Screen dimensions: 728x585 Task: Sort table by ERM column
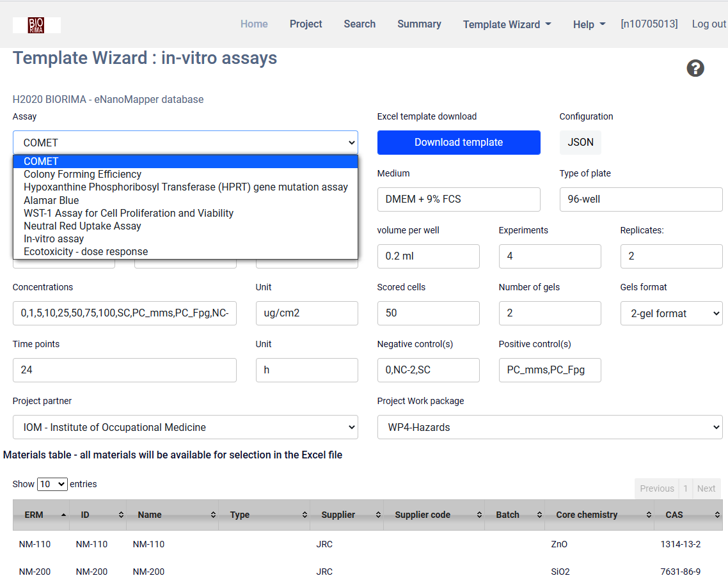click(x=41, y=515)
